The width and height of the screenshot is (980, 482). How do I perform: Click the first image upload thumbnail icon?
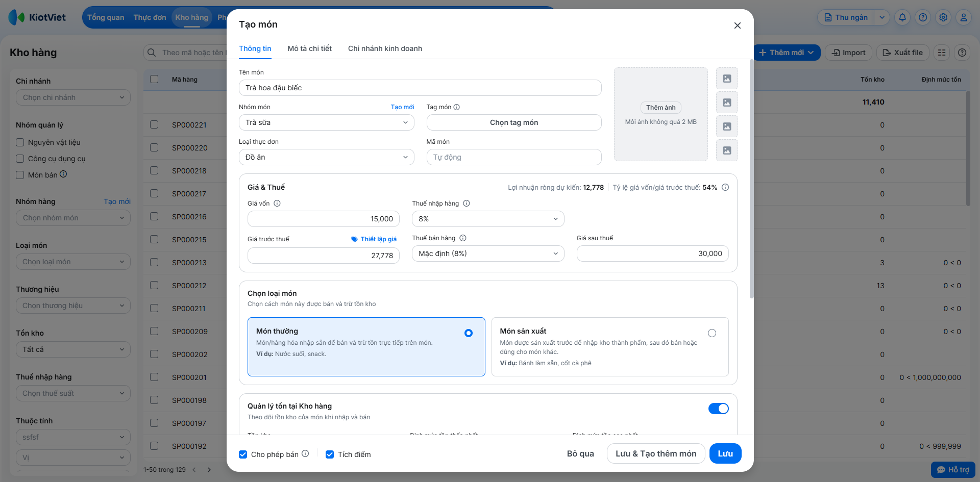pyautogui.click(x=727, y=79)
